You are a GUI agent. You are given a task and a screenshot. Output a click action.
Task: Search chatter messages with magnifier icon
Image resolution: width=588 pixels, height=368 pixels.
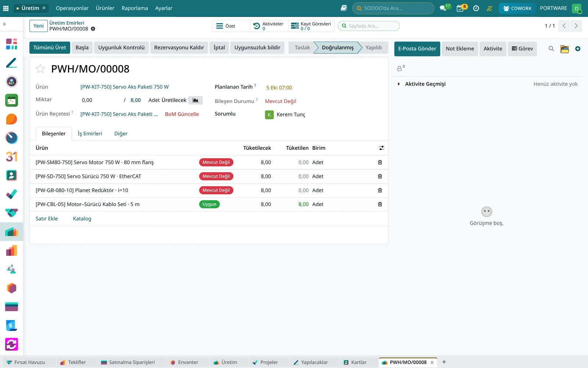click(x=551, y=49)
